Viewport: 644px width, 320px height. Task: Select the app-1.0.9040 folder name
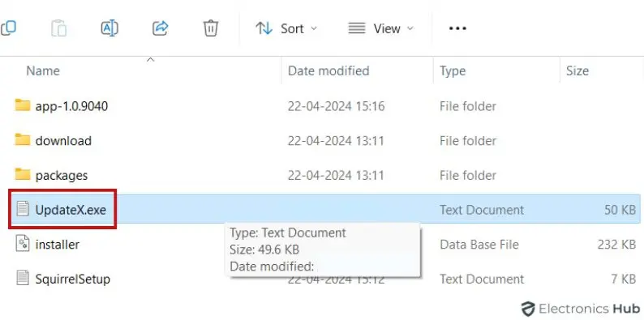coord(71,106)
